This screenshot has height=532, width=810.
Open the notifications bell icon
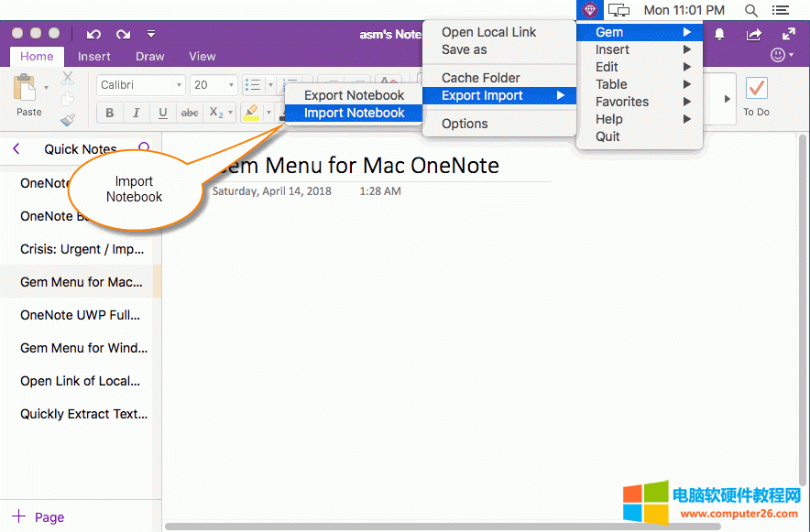719,34
